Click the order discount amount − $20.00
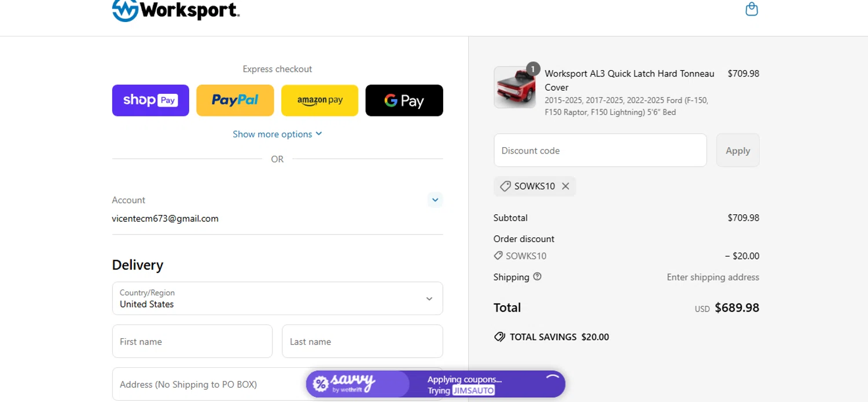The height and width of the screenshot is (402, 868). click(742, 255)
